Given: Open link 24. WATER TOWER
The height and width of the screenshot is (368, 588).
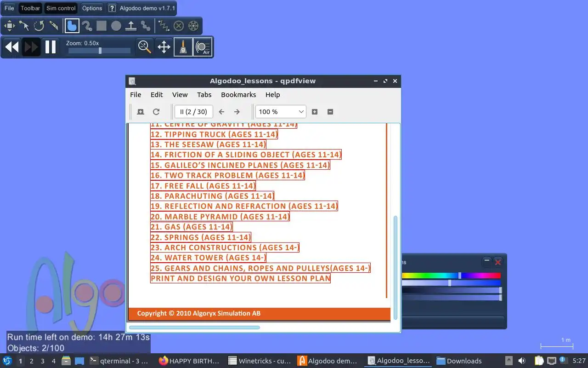Looking at the screenshot, I should point(208,258).
